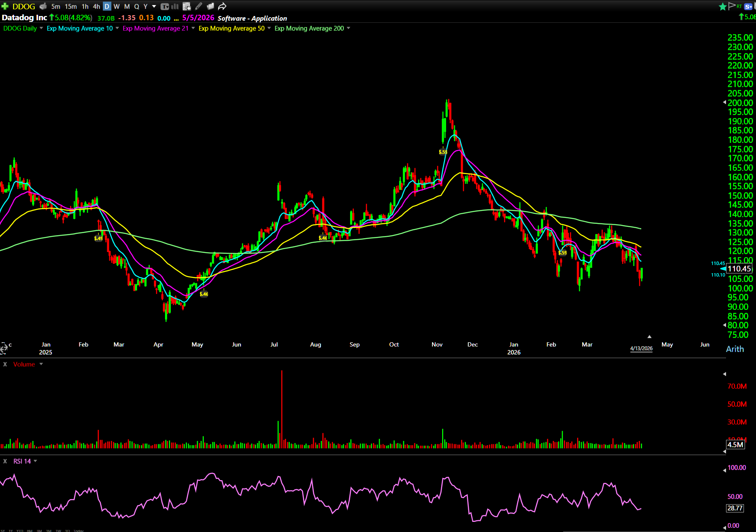
Task: Open the Exp Moving Average 200 dropdown
Action: tap(348, 28)
